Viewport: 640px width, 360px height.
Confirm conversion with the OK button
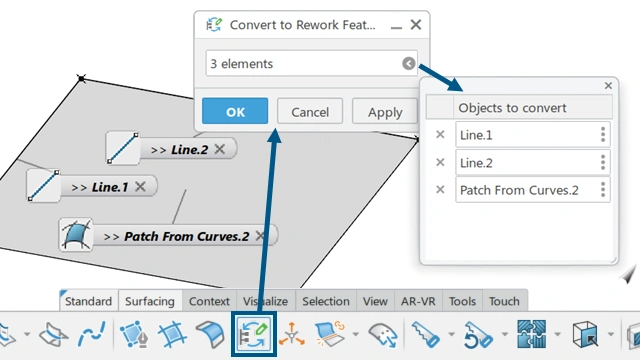tap(235, 111)
